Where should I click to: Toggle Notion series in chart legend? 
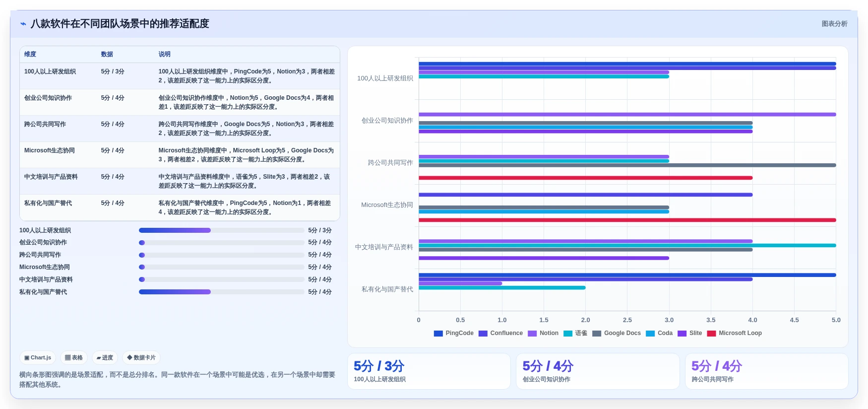click(543, 334)
